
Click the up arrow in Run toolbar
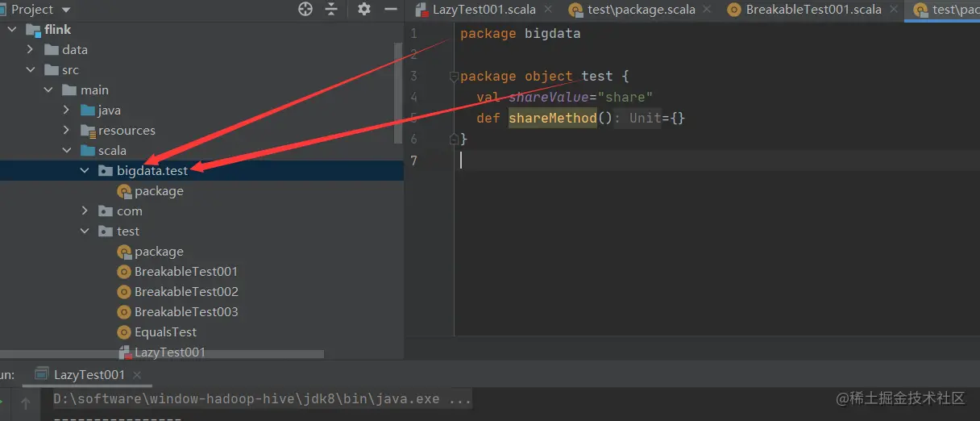[25, 402]
